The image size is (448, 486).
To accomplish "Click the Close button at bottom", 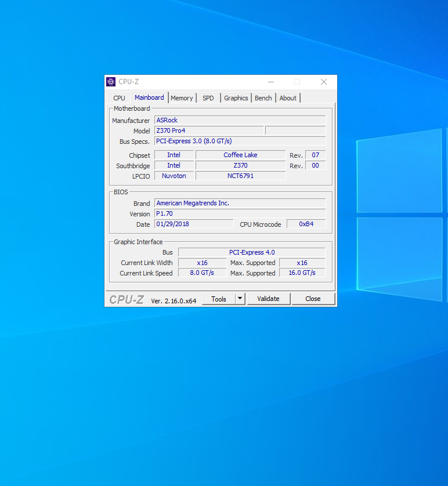I will [x=313, y=299].
